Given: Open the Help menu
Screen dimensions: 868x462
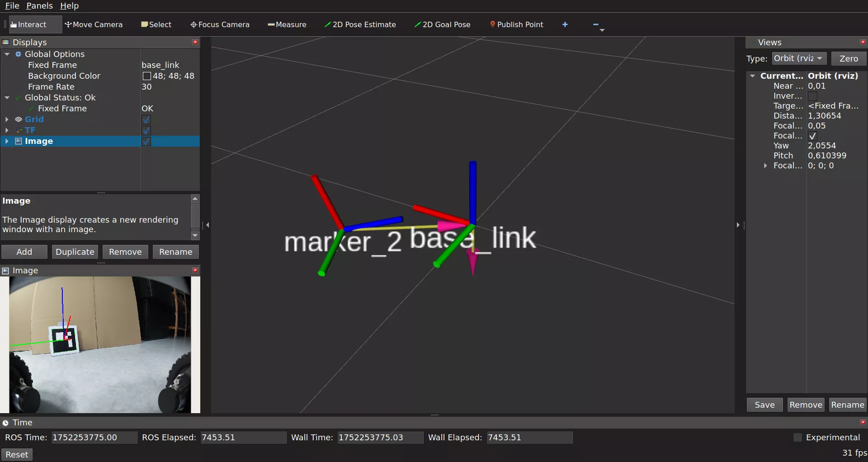Looking at the screenshot, I should [69, 6].
